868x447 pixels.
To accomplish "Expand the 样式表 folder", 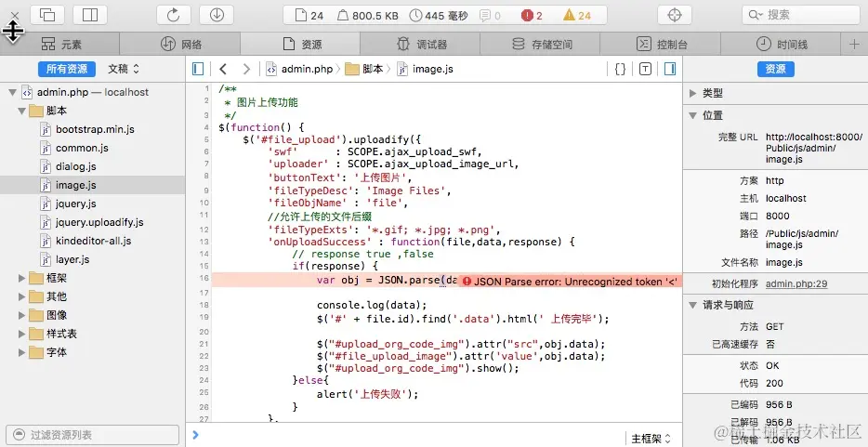I will click(21, 334).
